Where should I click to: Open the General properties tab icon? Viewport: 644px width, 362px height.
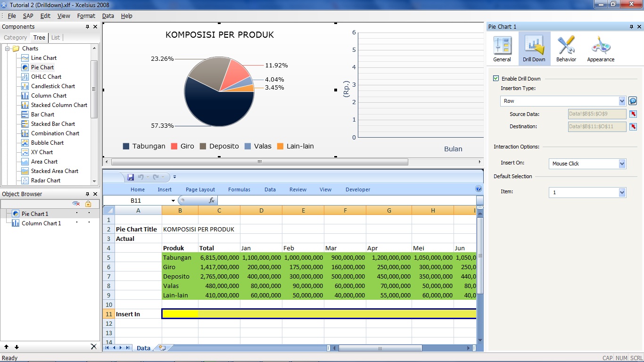point(502,46)
